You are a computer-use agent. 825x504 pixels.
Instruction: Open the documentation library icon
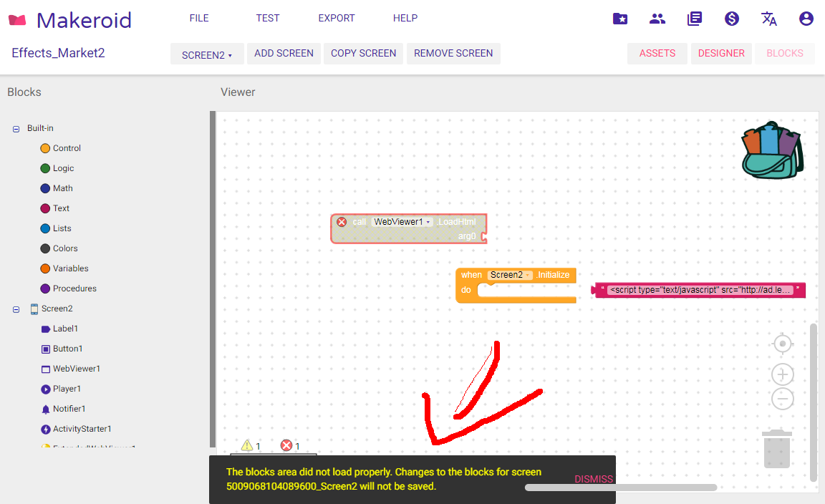pos(695,19)
